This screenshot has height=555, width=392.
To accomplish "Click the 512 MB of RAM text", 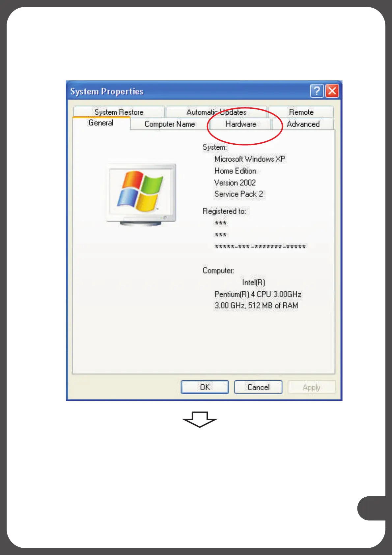I will [x=273, y=306].
